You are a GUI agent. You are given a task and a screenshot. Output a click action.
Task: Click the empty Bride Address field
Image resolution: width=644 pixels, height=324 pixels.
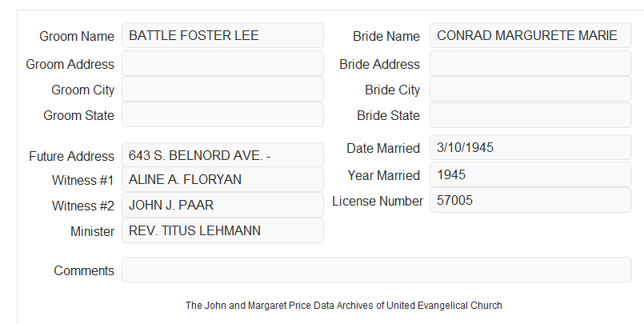pyautogui.click(x=530, y=64)
